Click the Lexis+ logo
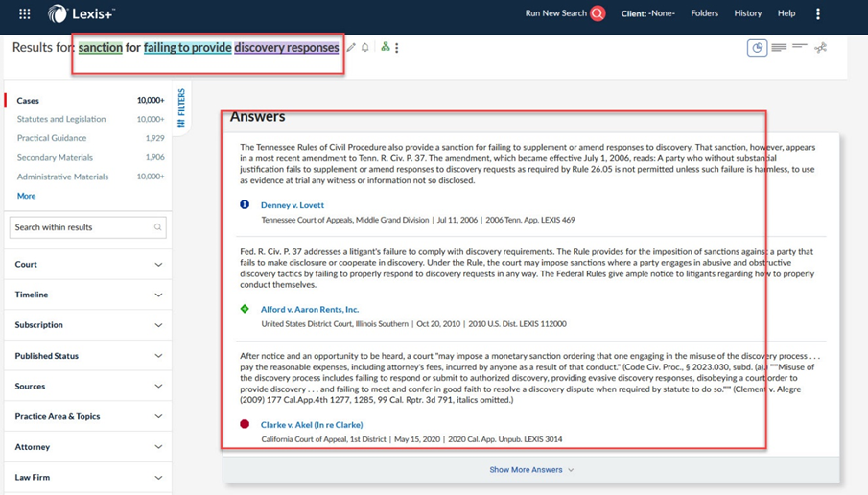Image resolution: width=868 pixels, height=495 pixels. (81, 13)
